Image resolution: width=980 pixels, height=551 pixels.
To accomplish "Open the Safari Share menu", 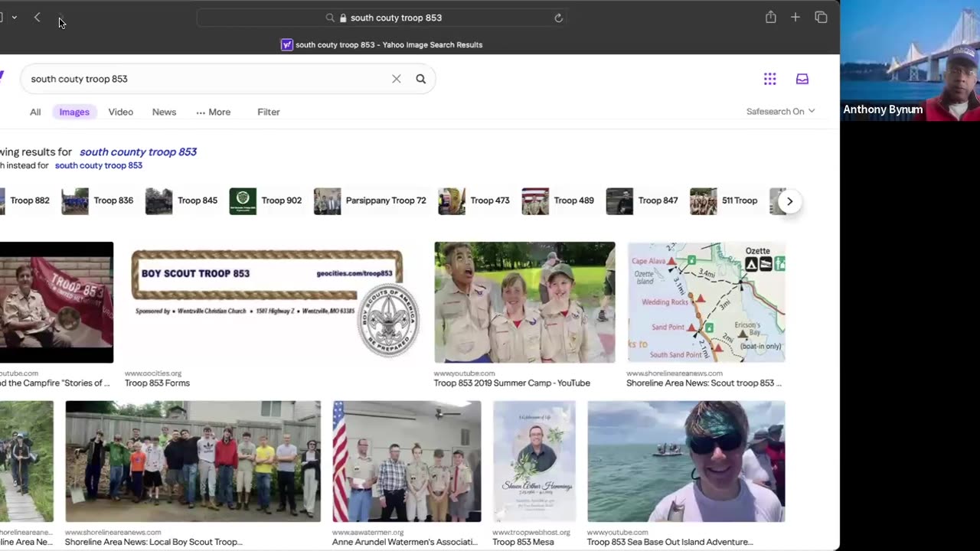I will point(771,18).
